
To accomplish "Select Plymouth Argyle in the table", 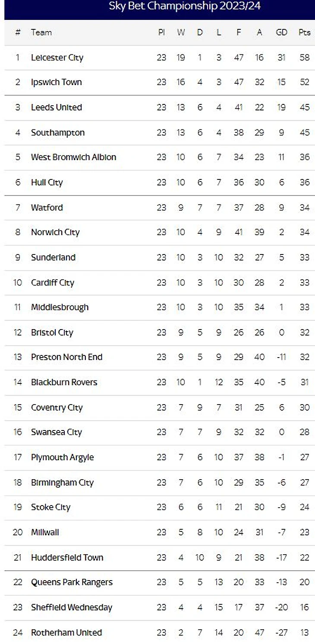I will pos(62,457).
